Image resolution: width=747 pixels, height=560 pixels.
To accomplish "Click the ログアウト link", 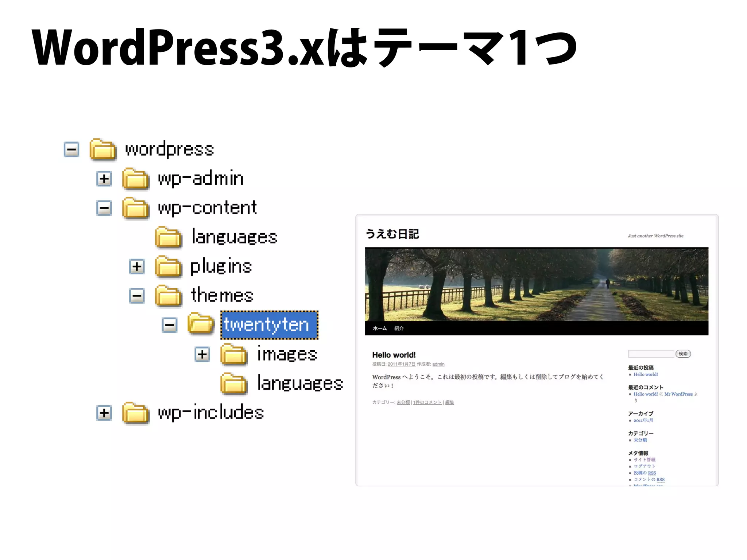I will (x=645, y=466).
